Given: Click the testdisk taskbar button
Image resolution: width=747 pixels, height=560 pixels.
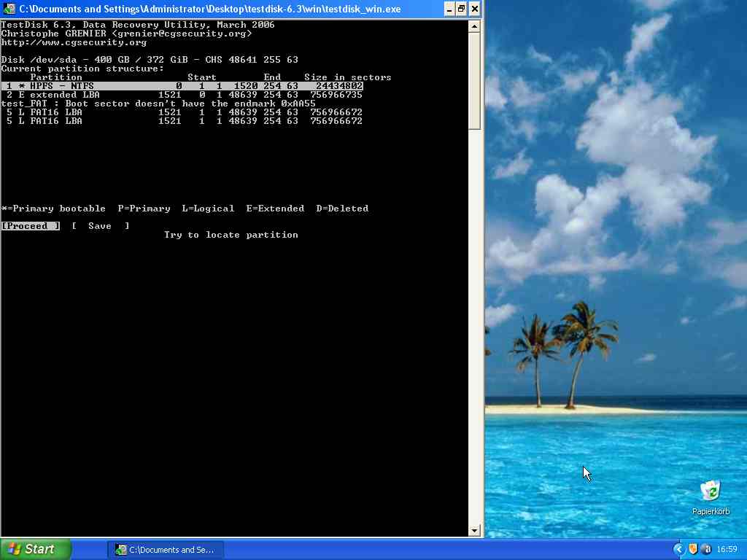Looking at the screenshot, I should (x=166, y=550).
